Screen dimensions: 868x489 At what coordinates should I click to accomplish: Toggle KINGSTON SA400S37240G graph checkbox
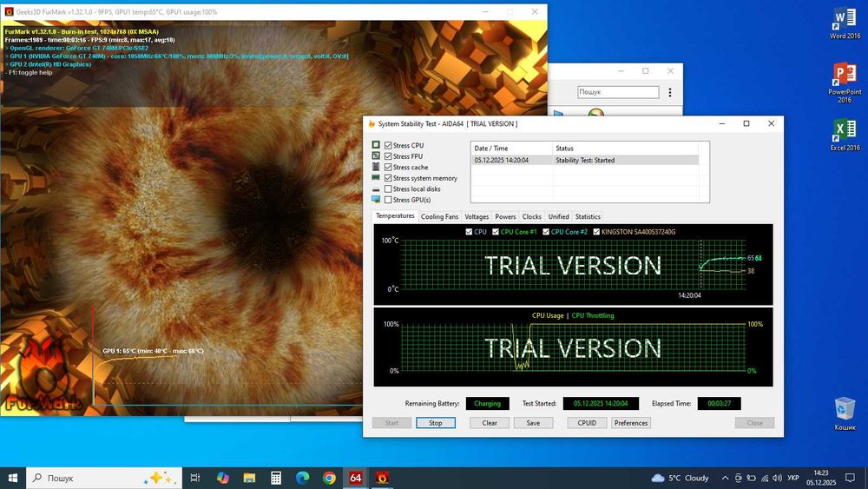click(x=596, y=232)
